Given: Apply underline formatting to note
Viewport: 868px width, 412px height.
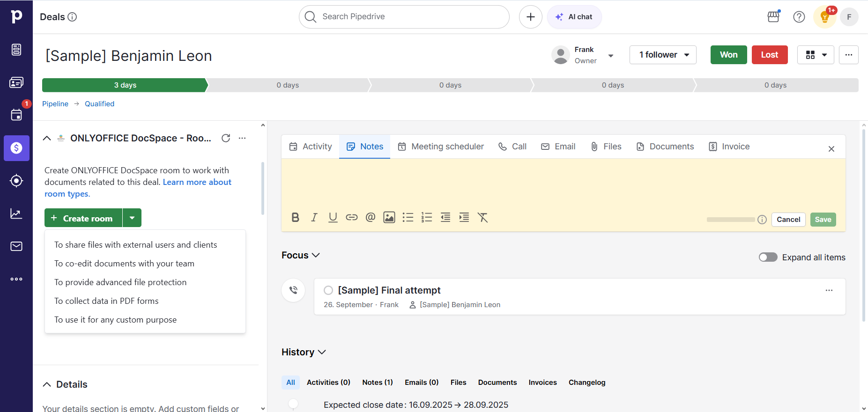Looking at the screenshot, I should coord(333,217).
